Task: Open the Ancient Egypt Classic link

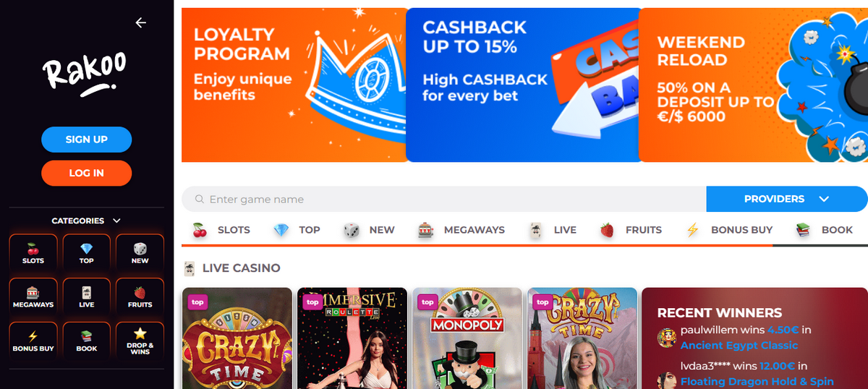Action: [x=739, y=345]
